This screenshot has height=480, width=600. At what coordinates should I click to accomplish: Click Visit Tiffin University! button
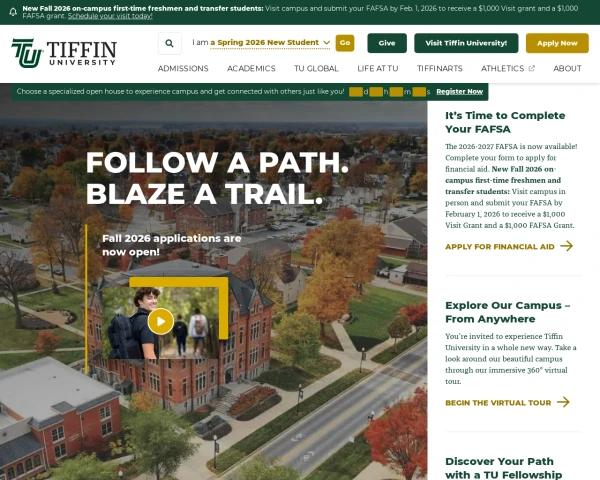(466, 43)
